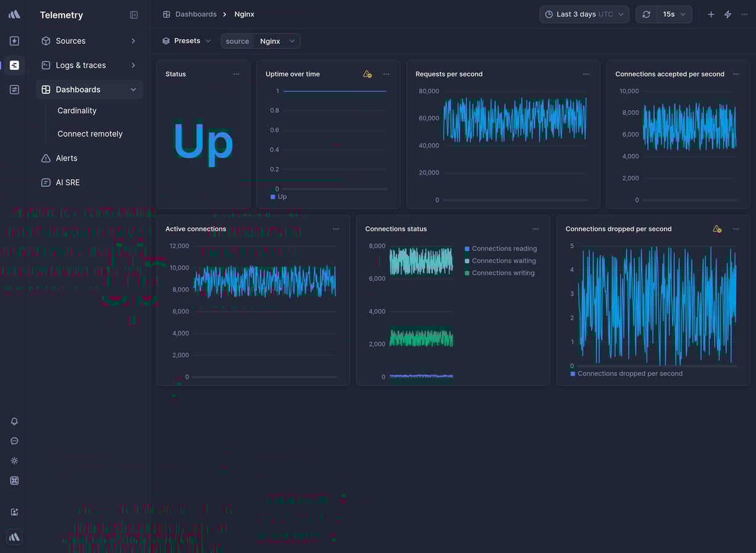This screenshot has width=756, height=553.
Task: Click the refresh icon in top bar
Action: [646, 14]
